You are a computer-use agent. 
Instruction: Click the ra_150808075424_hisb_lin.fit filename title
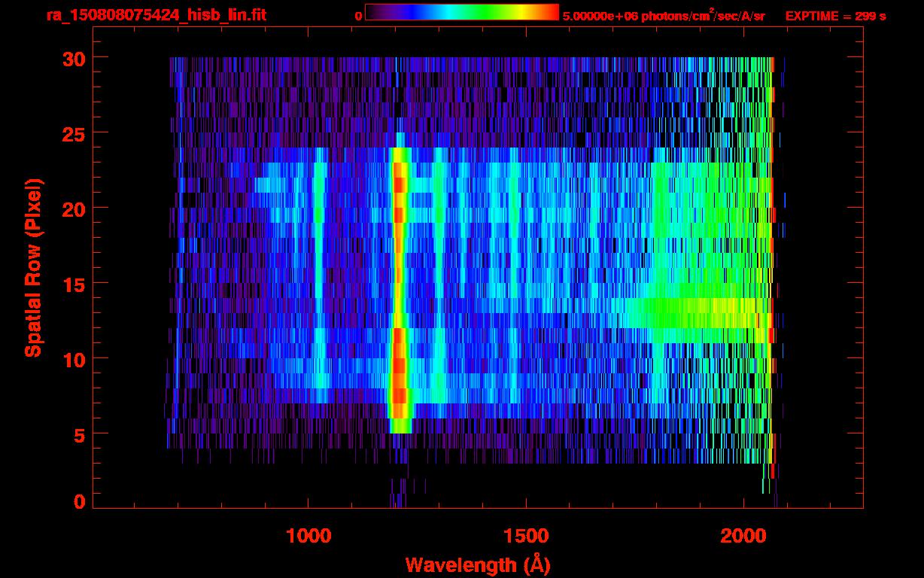click(x=156, y=15)
